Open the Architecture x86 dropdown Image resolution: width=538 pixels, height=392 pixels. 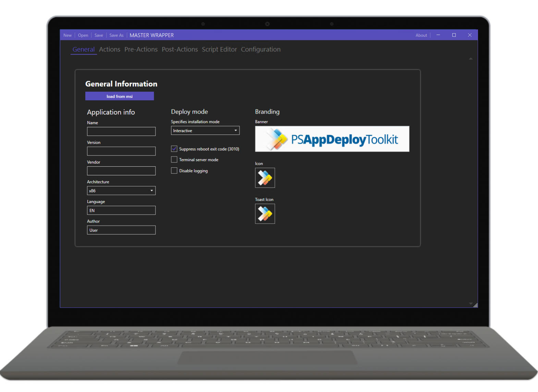pos(121,191)
